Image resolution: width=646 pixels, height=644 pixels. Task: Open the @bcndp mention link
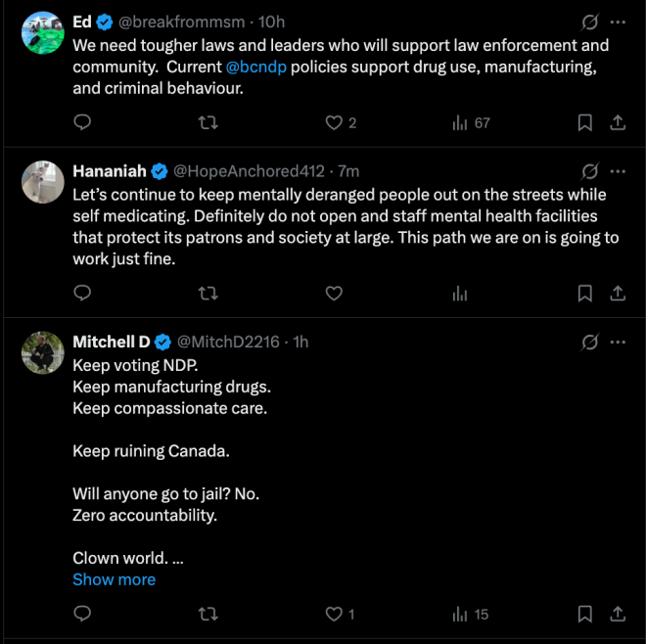255,67
